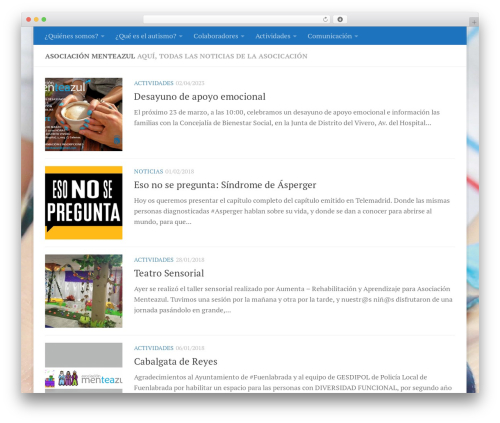Screen dimensions: 500x423
Task: Click Actividades category above Teatro Sensorial
Action: (x=154, y=260)
